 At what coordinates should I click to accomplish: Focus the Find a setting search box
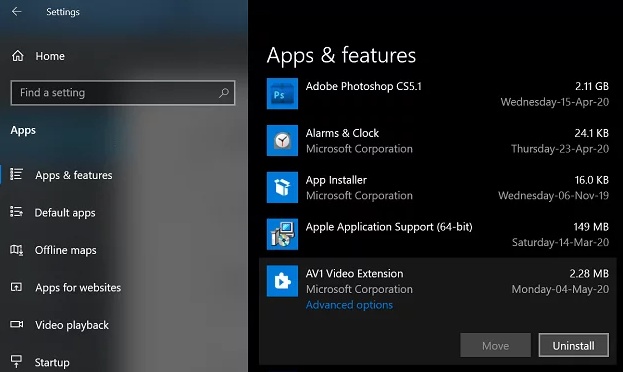coord(123,93)
